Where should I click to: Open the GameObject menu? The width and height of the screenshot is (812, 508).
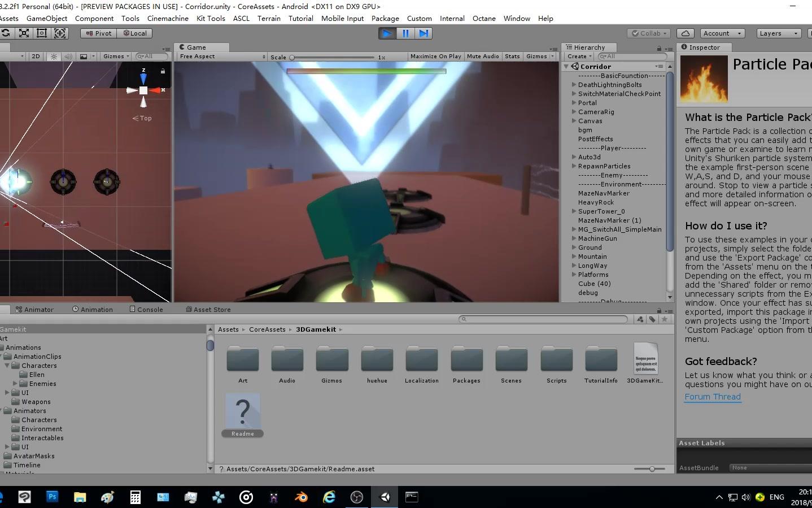(47, 19)
